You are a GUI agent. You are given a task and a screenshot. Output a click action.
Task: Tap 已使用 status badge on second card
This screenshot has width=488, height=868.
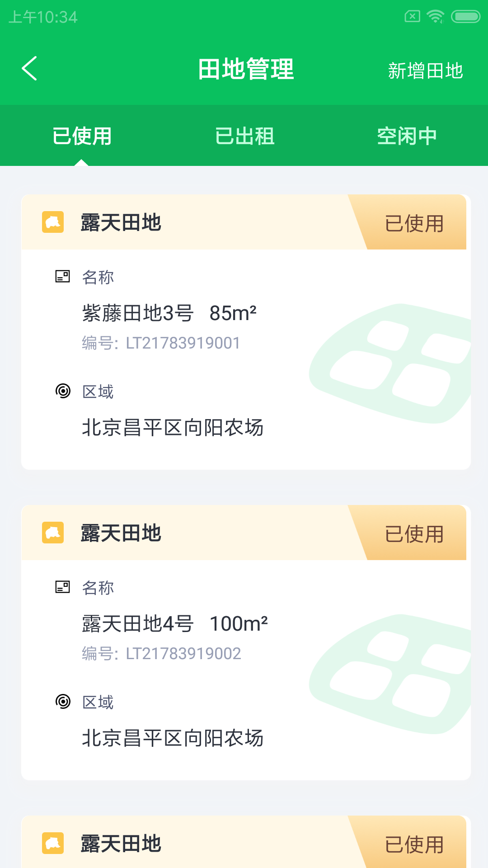[x=414, y=534]
